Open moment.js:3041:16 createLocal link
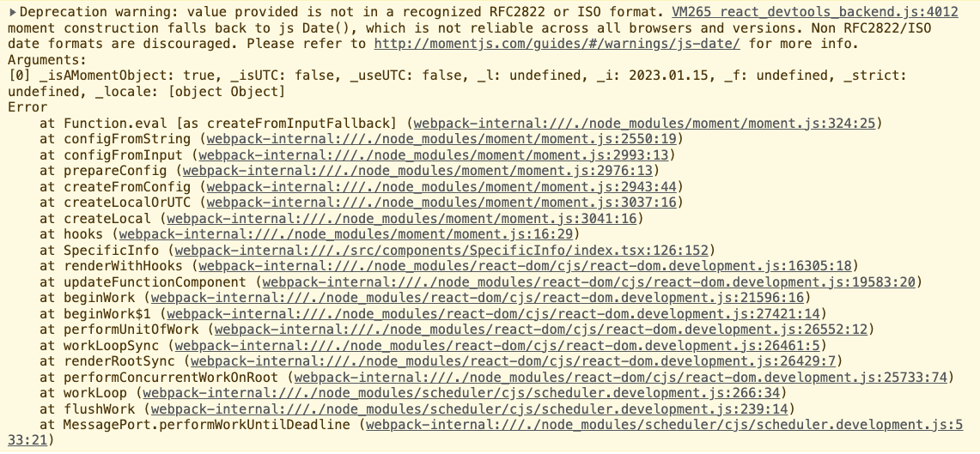 (401, 219)
